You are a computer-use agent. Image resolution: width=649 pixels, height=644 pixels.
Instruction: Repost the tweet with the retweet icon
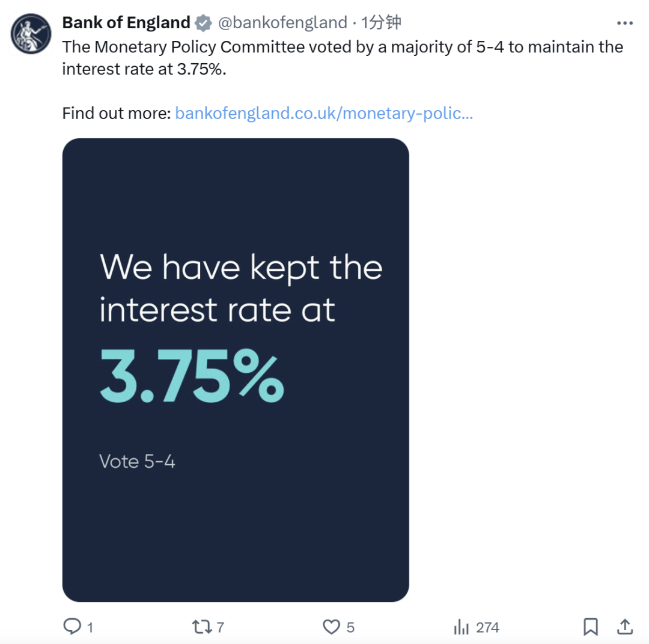[201, 627]
